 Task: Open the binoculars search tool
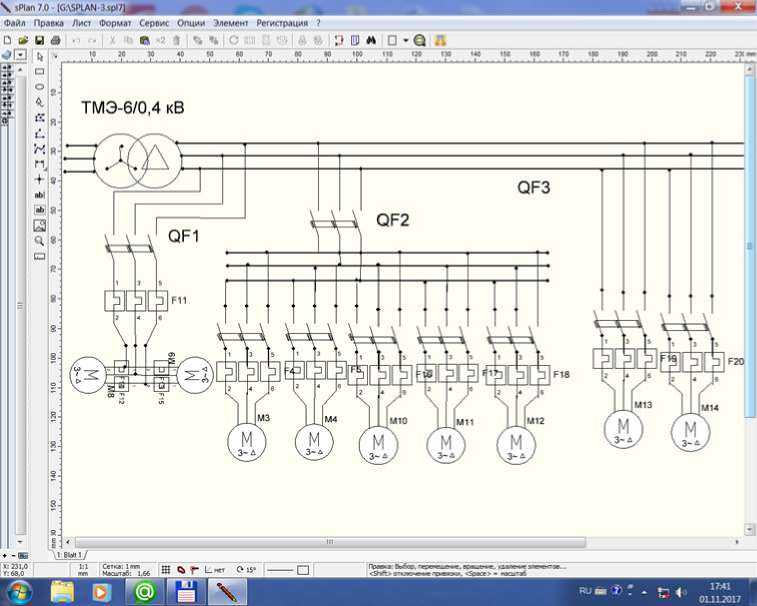click(x=371, y=40)
